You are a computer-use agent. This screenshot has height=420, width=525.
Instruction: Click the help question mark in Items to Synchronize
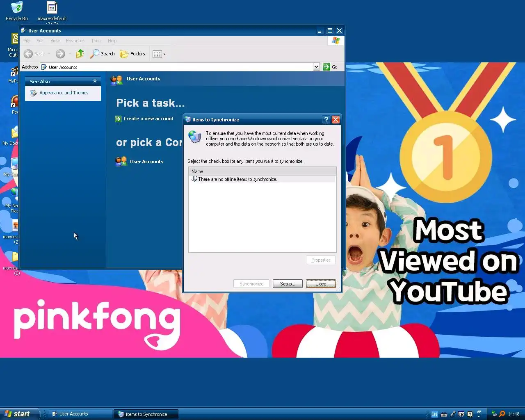326,120
